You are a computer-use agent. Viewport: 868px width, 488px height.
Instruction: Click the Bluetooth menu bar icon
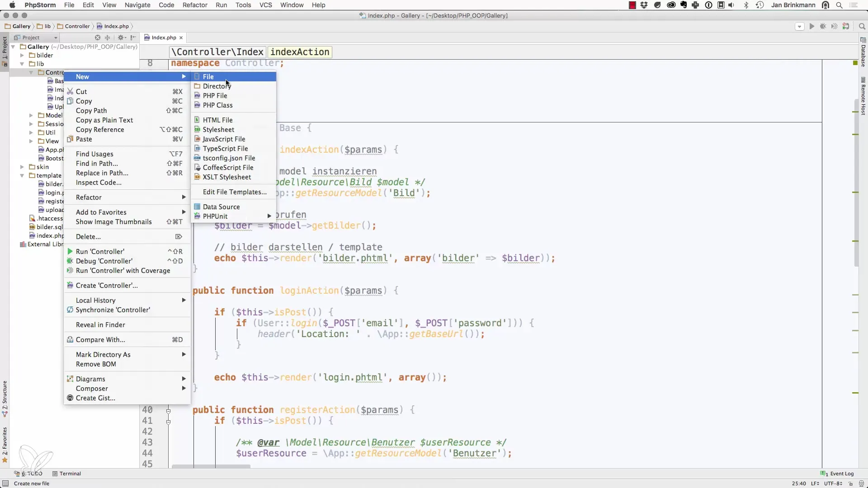[x=746, y=5]
